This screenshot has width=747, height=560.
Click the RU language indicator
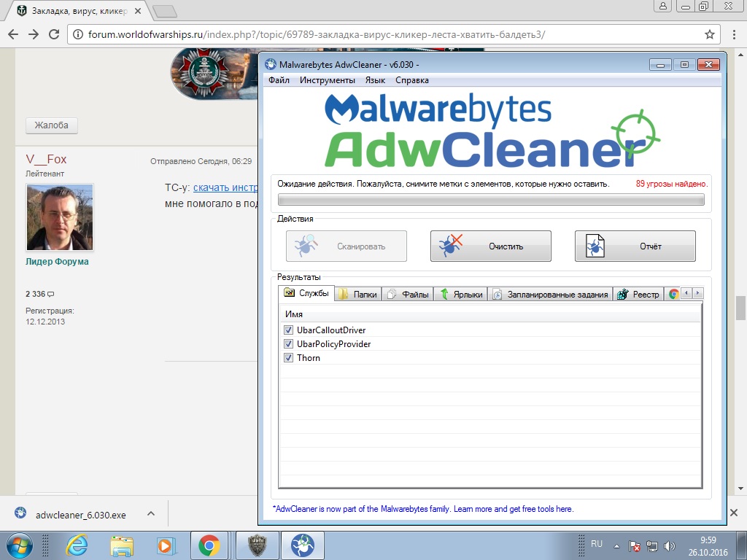coord(597,544)
